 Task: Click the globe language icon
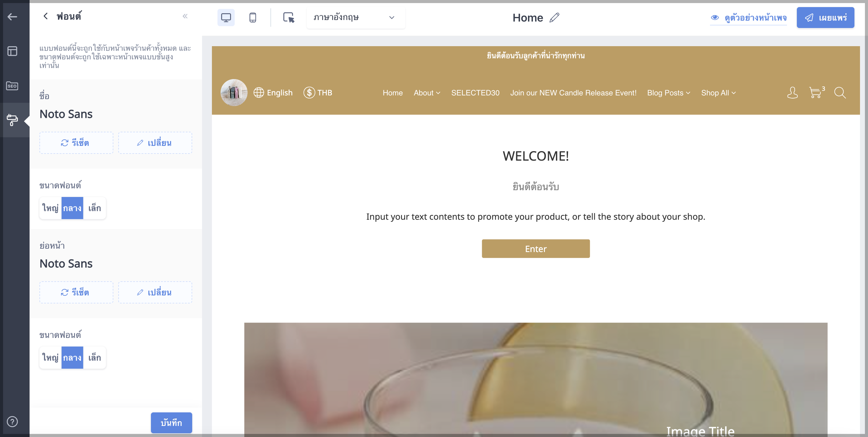click(x=259, y=93)
